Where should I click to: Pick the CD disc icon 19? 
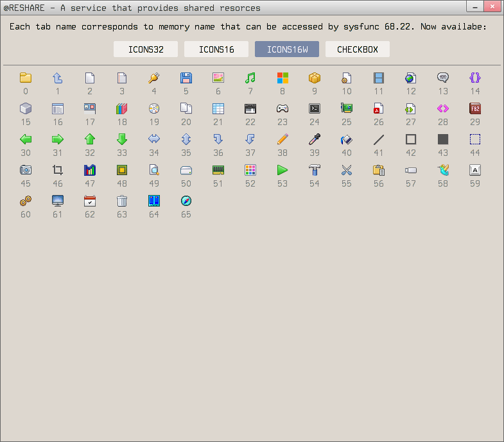[154, 108]
